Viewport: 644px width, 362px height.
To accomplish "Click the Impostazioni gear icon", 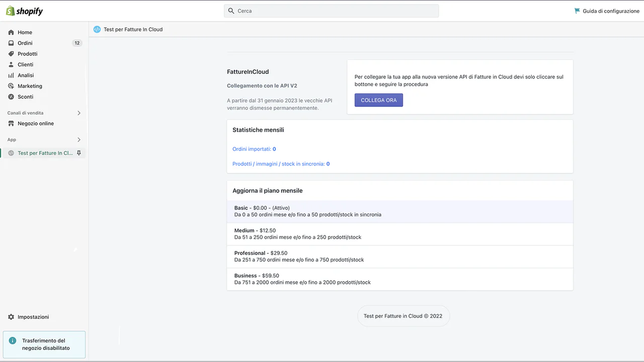I will pyautogui.click(x=11, y=317).
